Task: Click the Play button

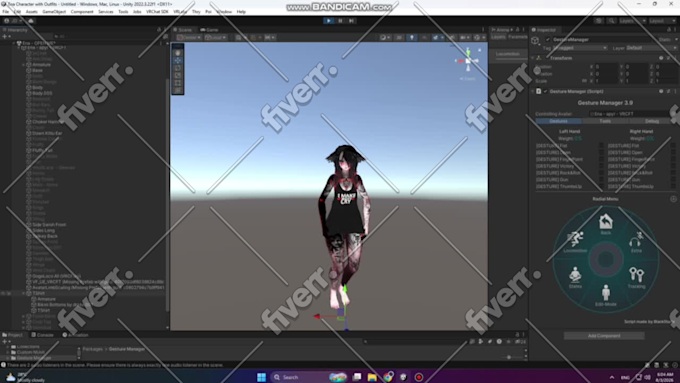Action: pos(328,20)
